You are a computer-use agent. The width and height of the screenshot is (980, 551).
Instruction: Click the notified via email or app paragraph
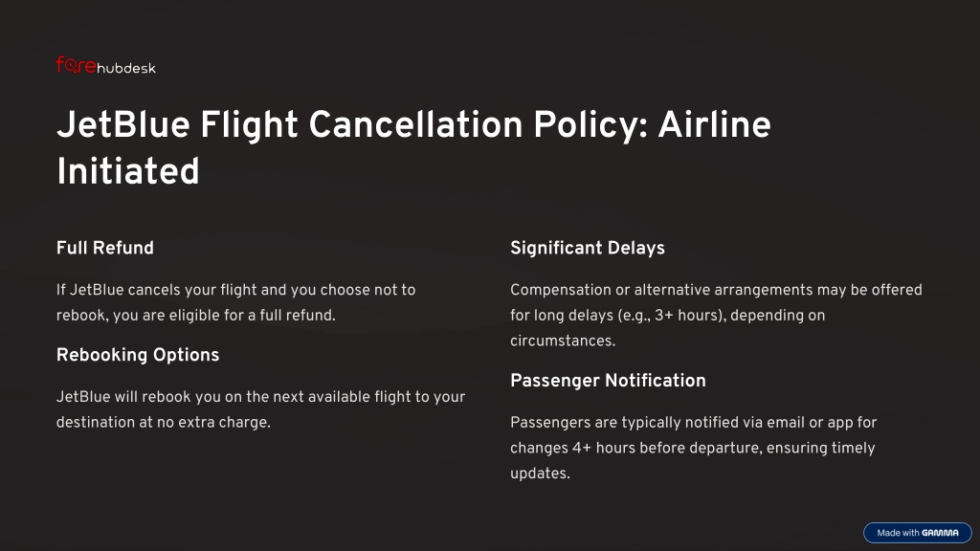(x=693, y=448)
